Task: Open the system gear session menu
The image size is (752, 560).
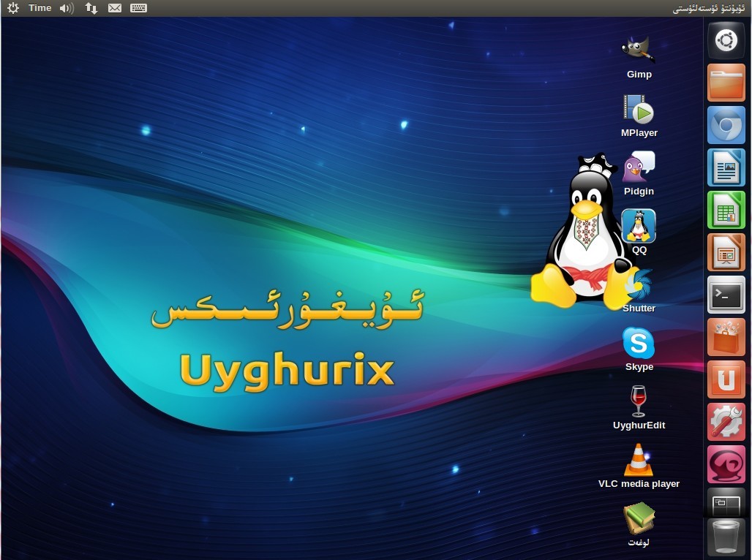Action: click(x=13, y=7)
